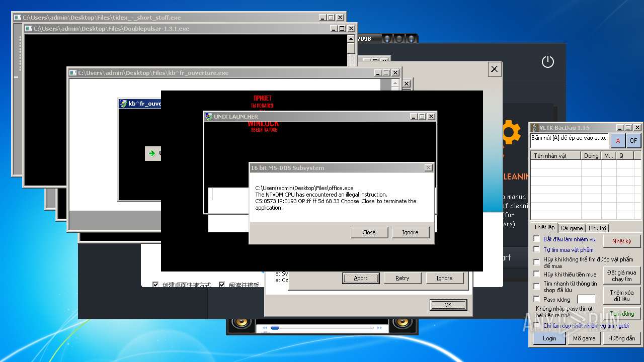Image resolution: width=644 pixels, height=362 pixels.
Task: Click the Tên nhân vật column header
Action: tap(556, 156)
